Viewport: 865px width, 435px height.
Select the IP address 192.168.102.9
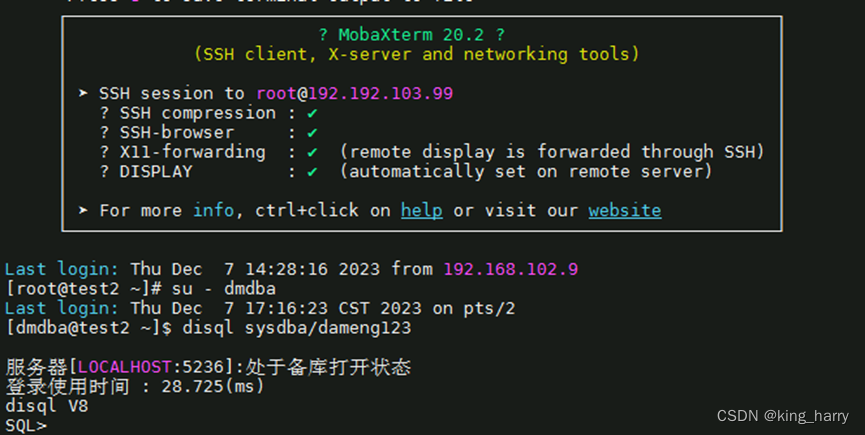coord(511,269)
